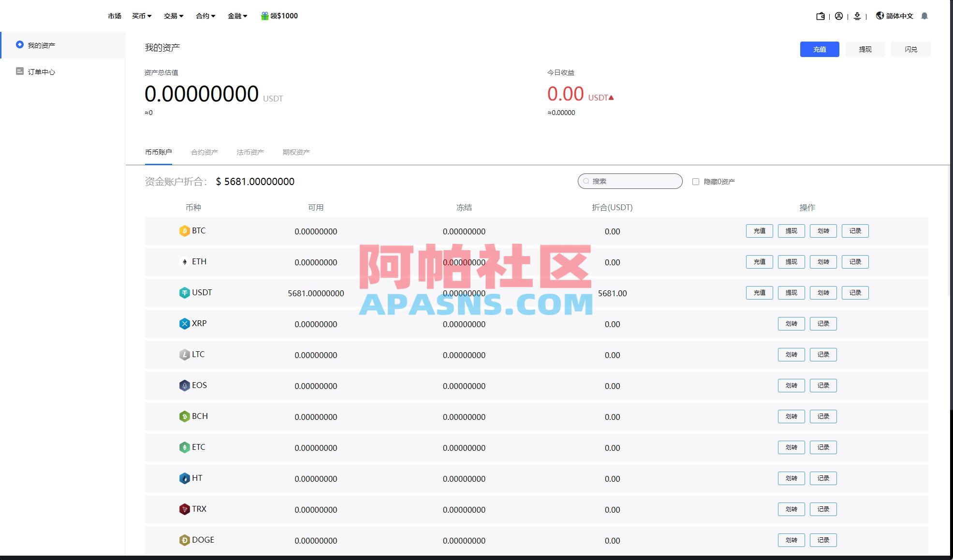This screenshot has height=560, width=953.
Task: Click the gift icon for 领$1000 promotion
Action: point(264,15)
